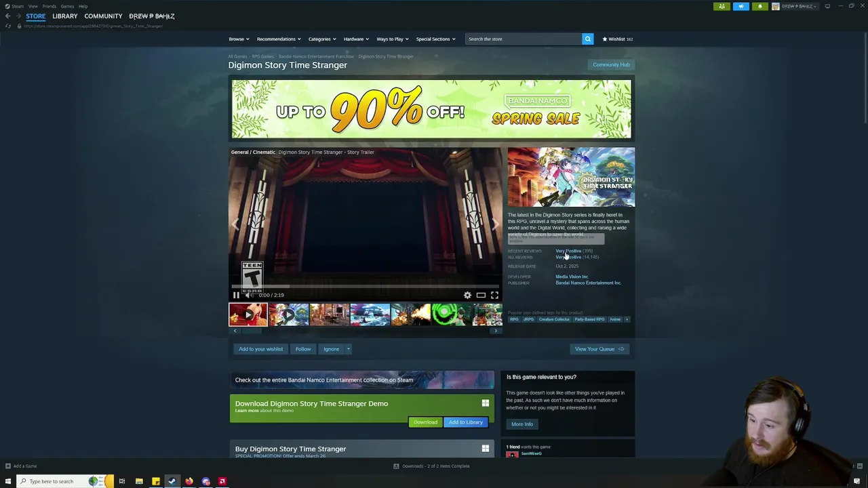The width and height of the screenshot is (868, 488).
Task: Go back with the Steam back arrow
Action: 8,16
